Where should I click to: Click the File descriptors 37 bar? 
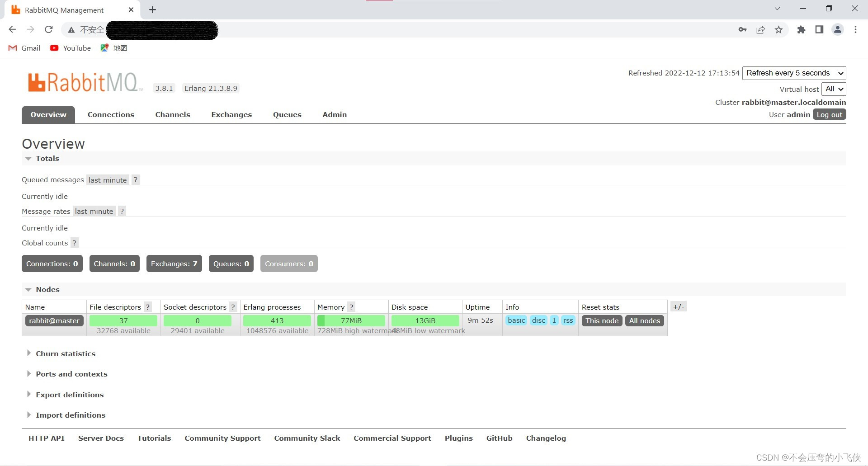[123, 320]
